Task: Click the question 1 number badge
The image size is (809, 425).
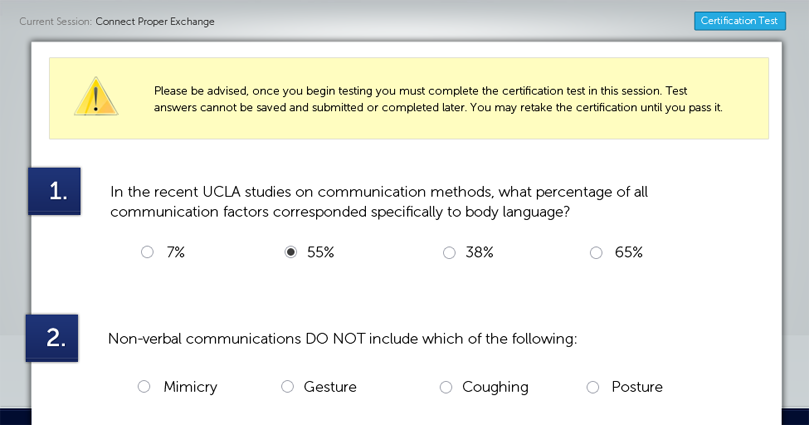Action: pyautogui.click(x=55, y=191)
